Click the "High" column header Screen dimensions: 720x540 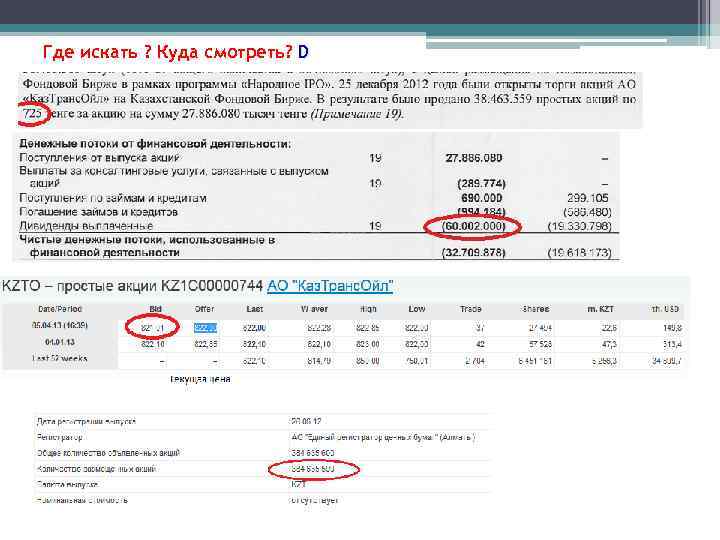(368, 309)
